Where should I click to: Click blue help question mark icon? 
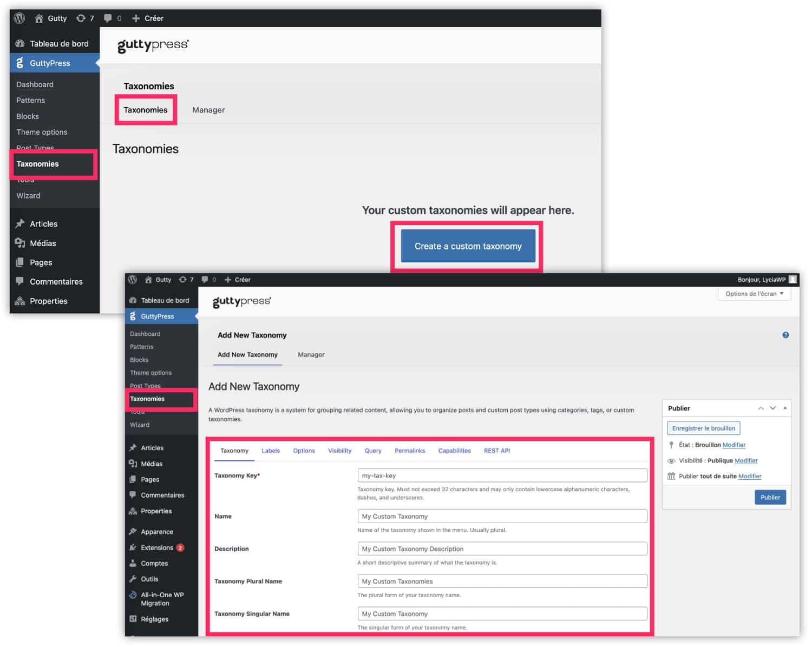785,335
